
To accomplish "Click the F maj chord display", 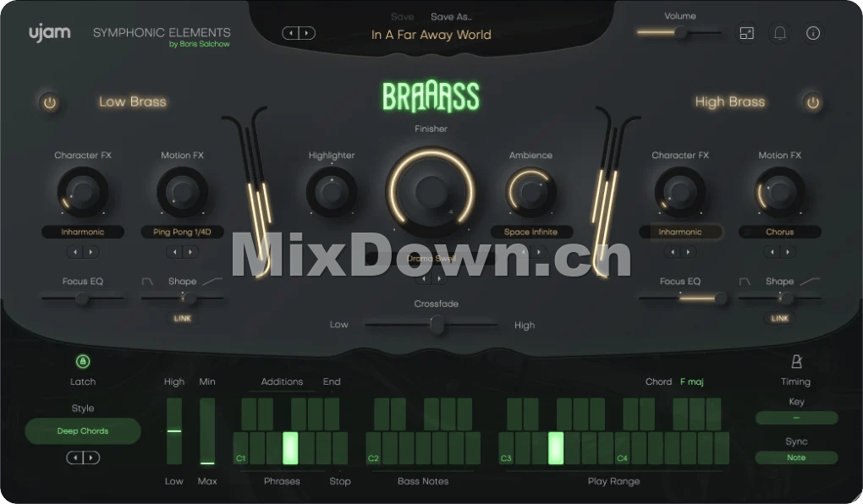I will pyautogui.click(x=692, y=381).
